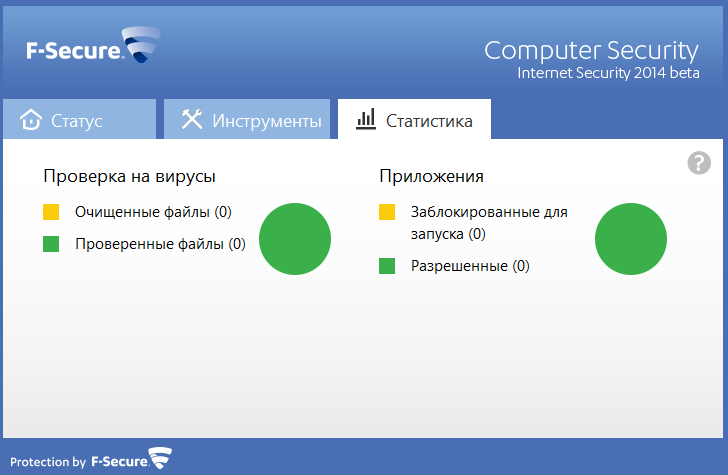
Task: Click the applications green pie chart
Action: pyautogui.click(x=631, y=238)
